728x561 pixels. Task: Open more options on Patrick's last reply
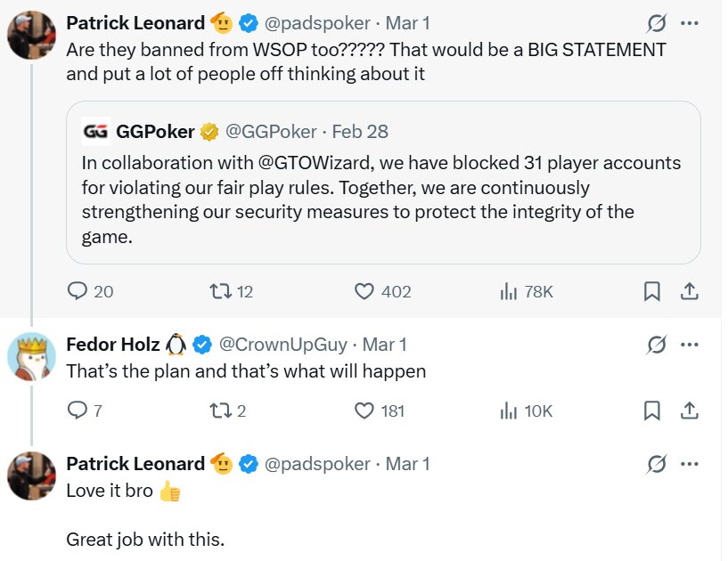coord(689,463)
